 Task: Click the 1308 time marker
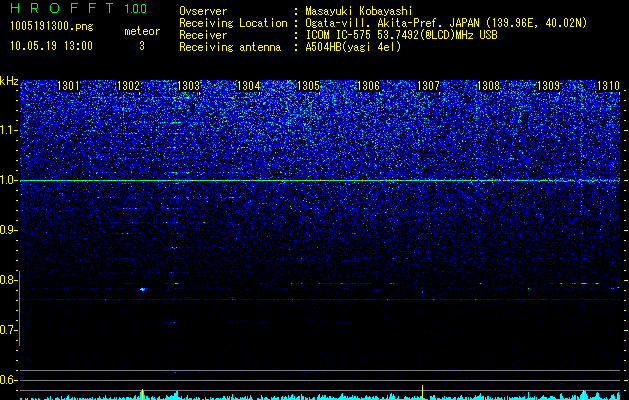488,86
